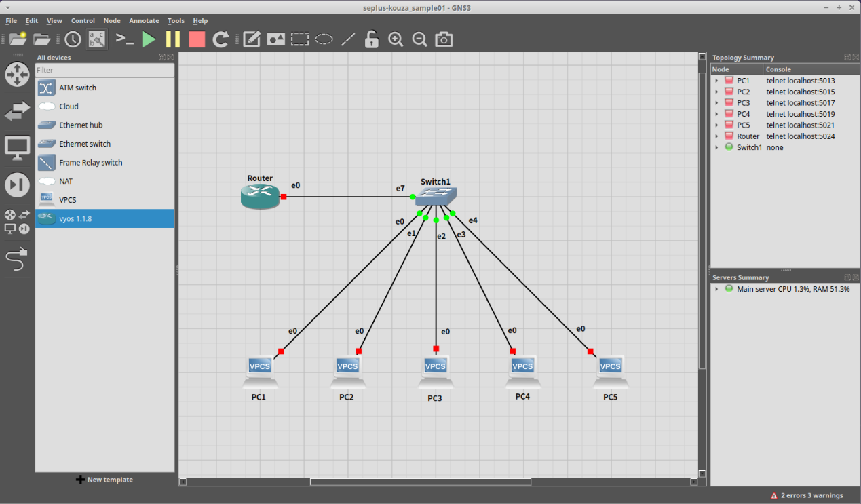Select the Switch1 node on canvas

coord(436,196)
